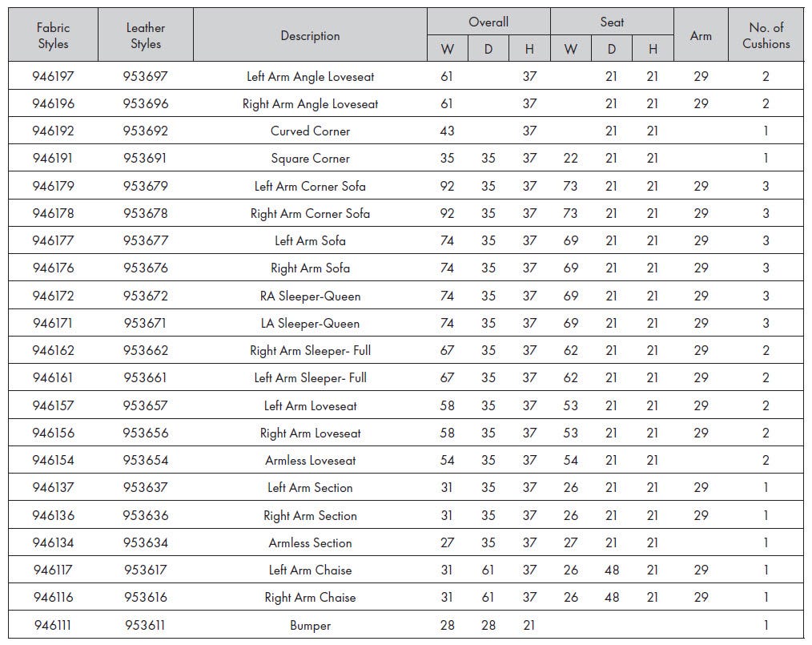Select fabric style 946197 cell
812x645 pixels.
coord(54,76)
